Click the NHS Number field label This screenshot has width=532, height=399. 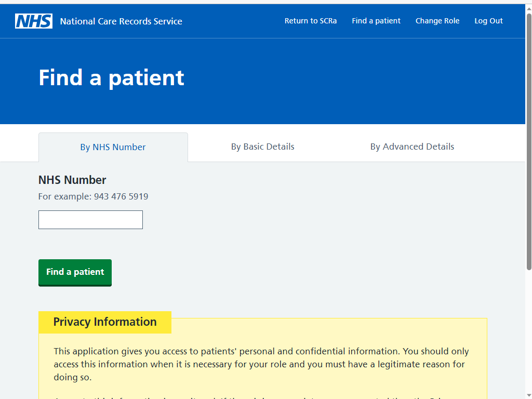72,180
